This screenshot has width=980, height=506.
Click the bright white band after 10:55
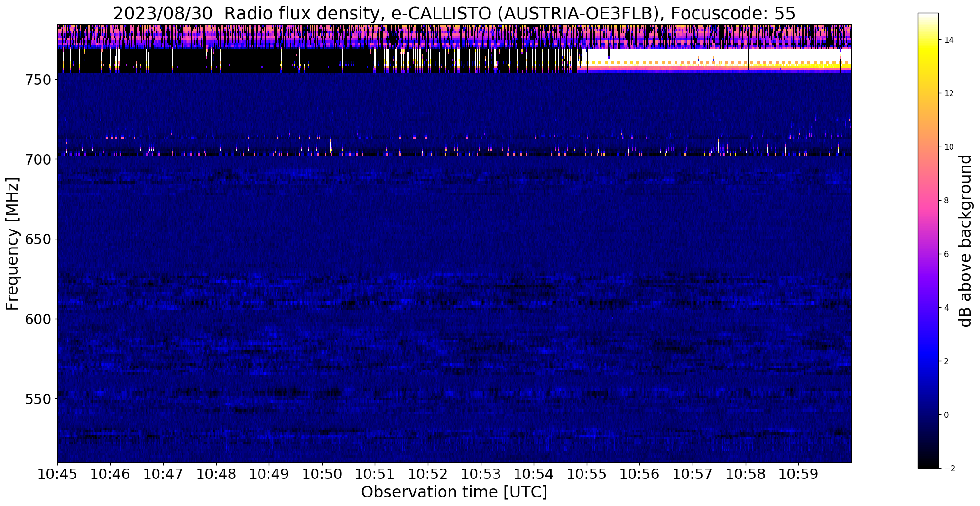pyautogui.click(x=717, y=55)
